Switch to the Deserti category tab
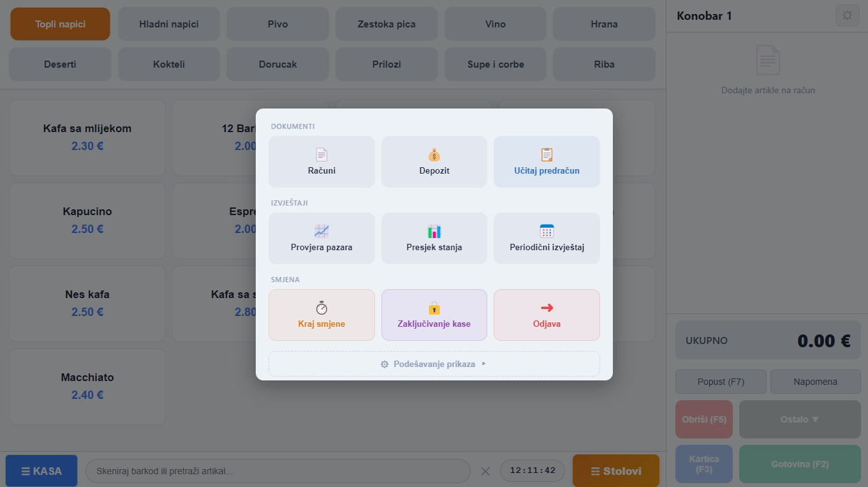The height and width of the screenshot is (487, 868). [60, 64]
